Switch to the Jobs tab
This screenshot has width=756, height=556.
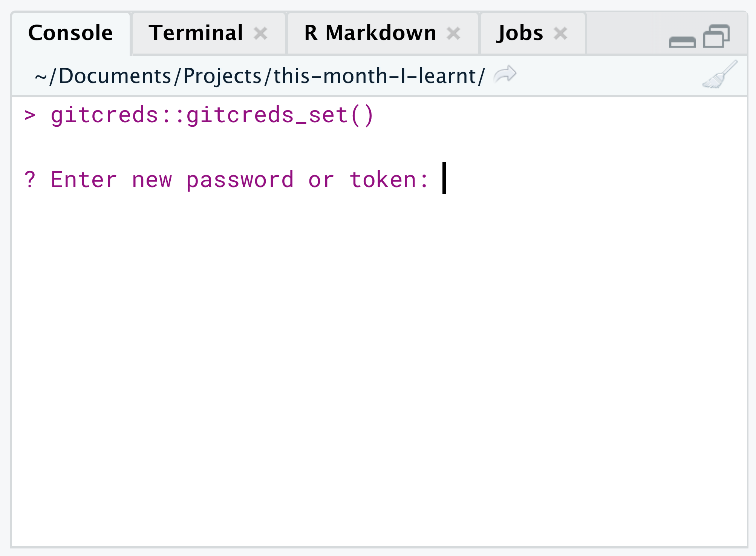point(520,33)
